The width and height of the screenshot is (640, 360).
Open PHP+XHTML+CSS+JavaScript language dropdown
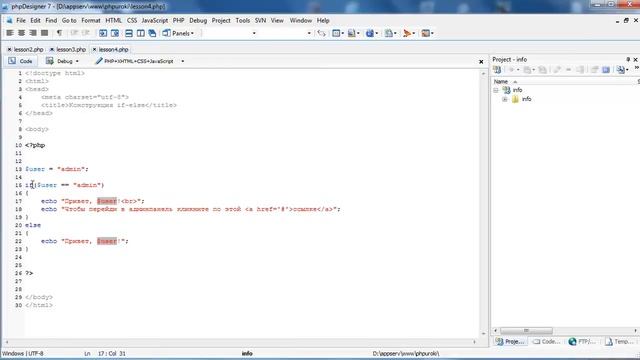[139, 61]
